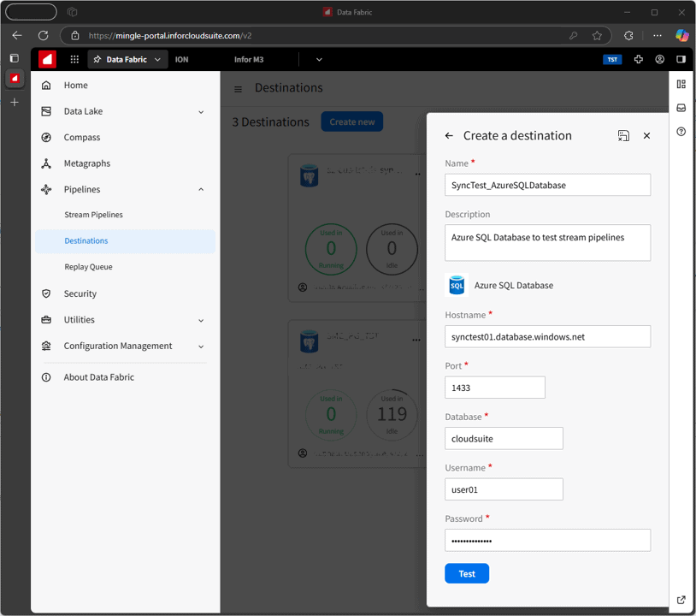The width and height of the screenshot is (696, 616).
Task: Click the browser address bar URL
Action: 170,36
